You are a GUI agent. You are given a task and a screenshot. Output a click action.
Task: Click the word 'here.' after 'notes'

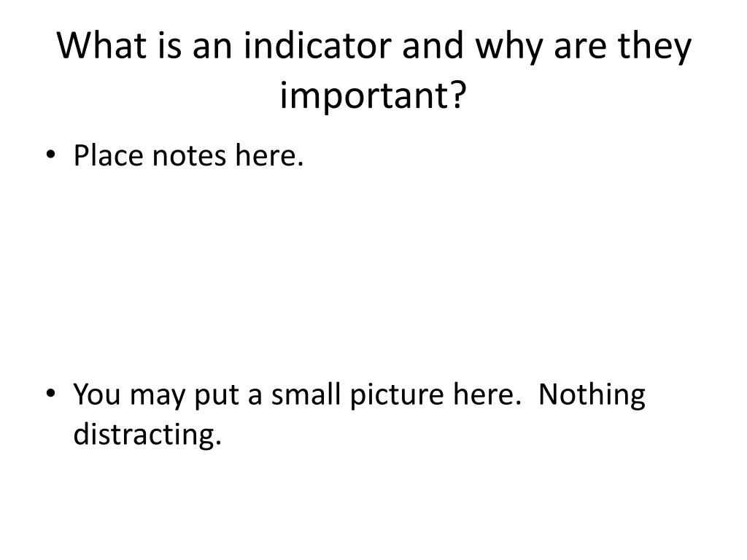269,155
